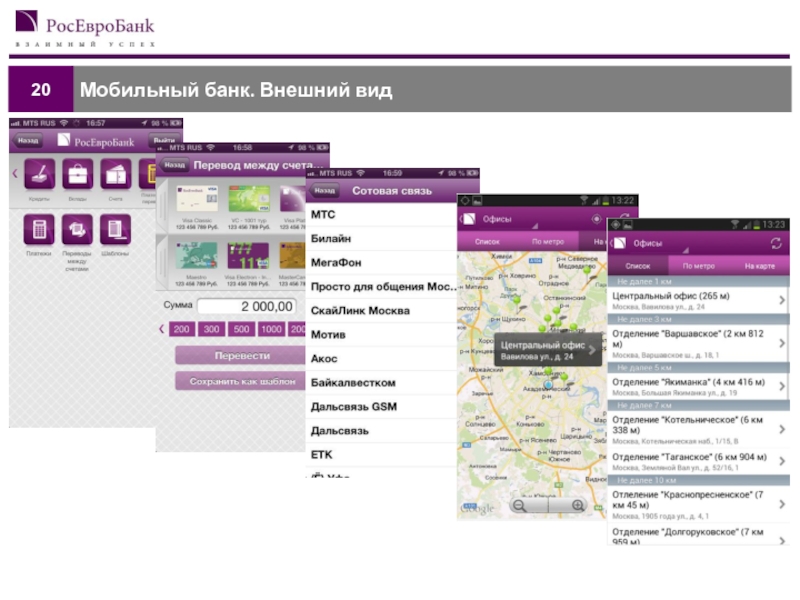Tap Назад on the Перевод между счетами screen
Image resolution: width=800 pixels, height=600 pixels.
(x=174, y=165)
